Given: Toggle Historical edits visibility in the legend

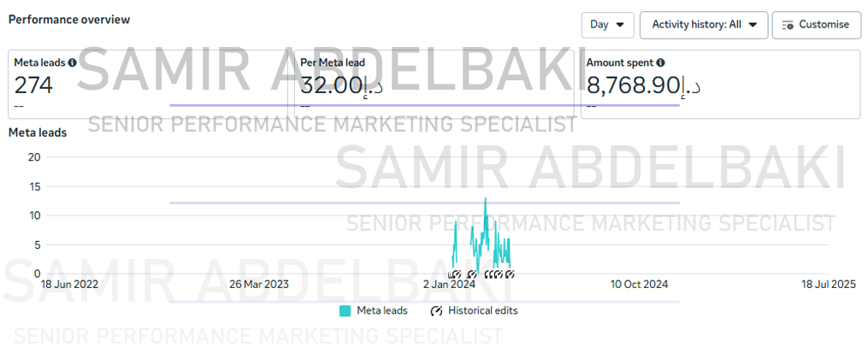Looking at the screenshot, I should coord(482,311).
